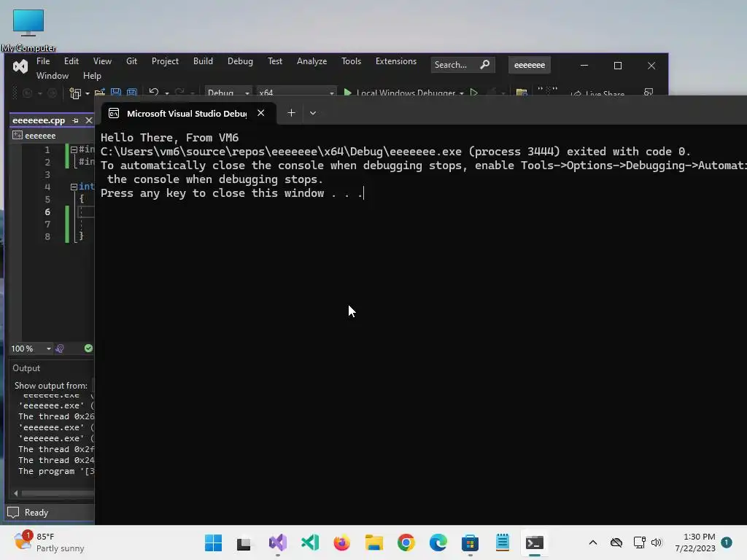This screenshot has width=747, height=560.
Task: Collapse the int main block at line 4
Action: click(x=74, y=187)
